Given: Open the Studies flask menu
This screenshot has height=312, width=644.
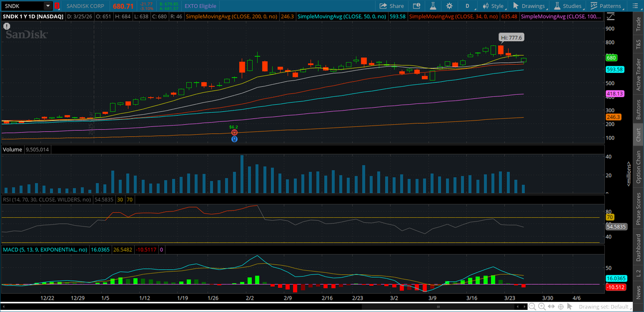Looking at the screenshot, I should pyautogui.click(x=568, y=6).
